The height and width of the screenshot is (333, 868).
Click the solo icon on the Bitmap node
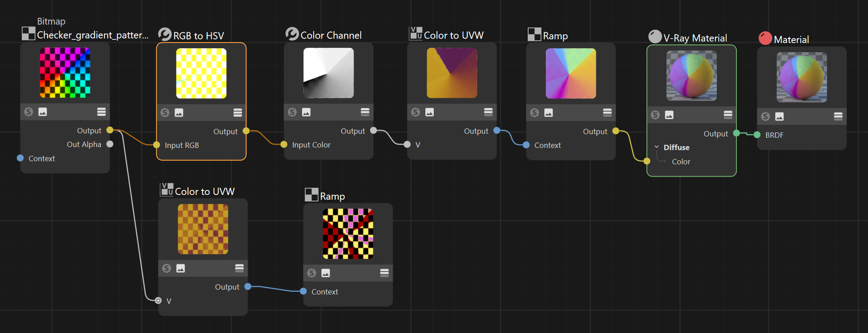(x=29, y=112)
